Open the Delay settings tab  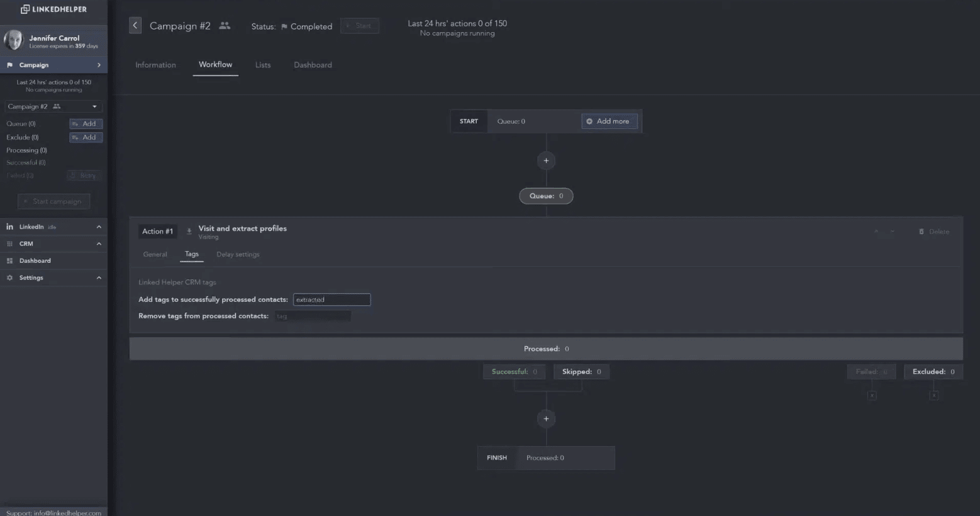pos(238,254)
